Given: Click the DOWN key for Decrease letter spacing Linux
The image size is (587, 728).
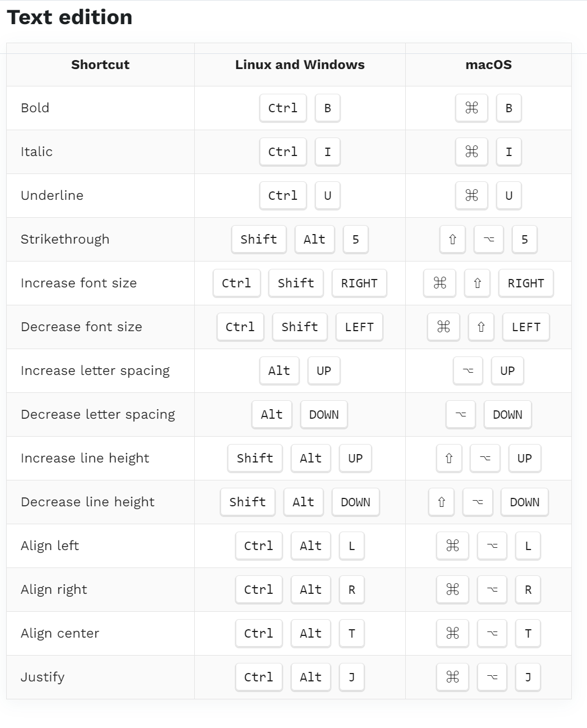Looking at the screenshot, I should pyautogui.click(x=324, y=414).
